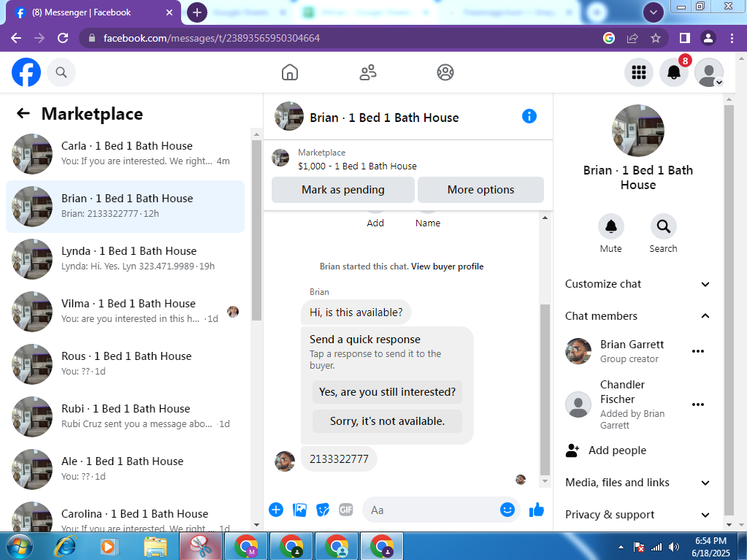The image size is (747, 560).
Task: Choose a sticker from the sticker icon
Action: (323, 510)
